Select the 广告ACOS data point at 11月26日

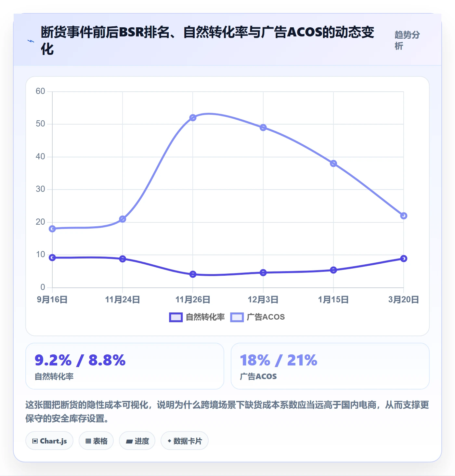(193, 118)
